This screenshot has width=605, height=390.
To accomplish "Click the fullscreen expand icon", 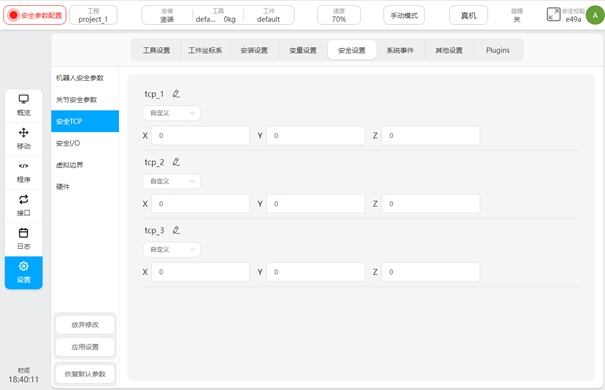I will 553,15.
